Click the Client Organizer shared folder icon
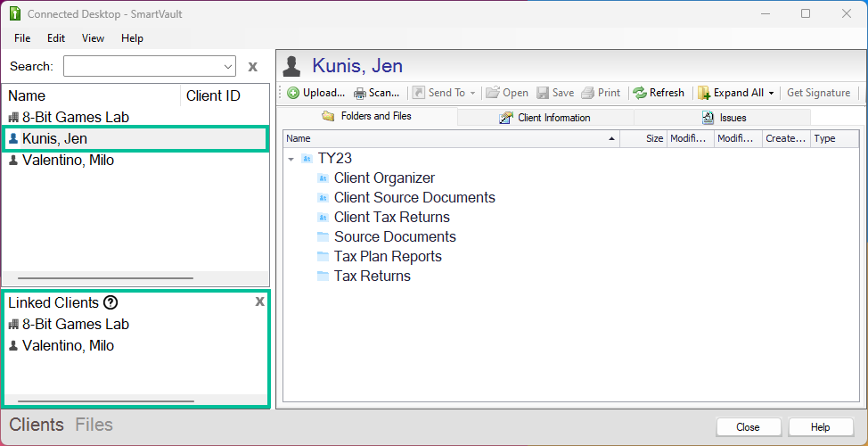 [323, 178]
